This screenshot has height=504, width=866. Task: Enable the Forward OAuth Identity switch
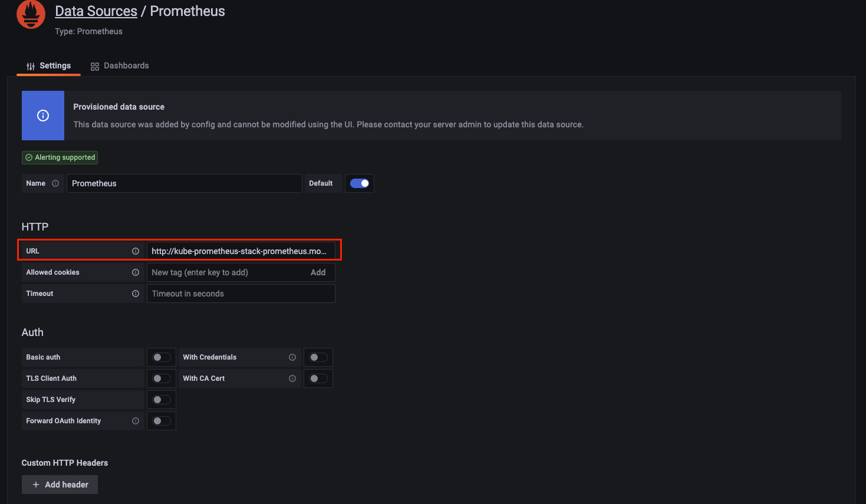coord(162,421)
